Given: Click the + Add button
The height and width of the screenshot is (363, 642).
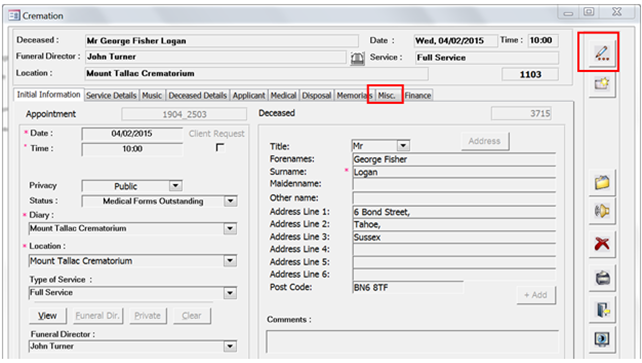Looking at the screenshot, I should click(536, 295).
